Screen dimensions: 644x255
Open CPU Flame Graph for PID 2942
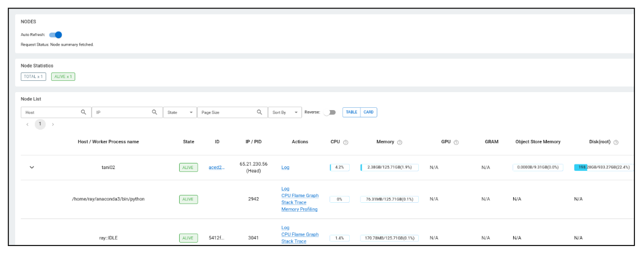300,195
